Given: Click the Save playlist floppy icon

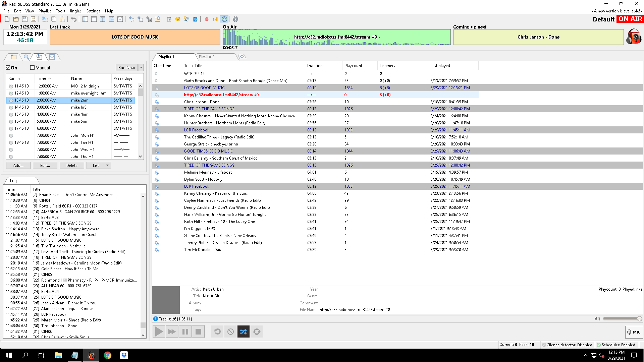Looking at the screenshot, I should [24, 19].
